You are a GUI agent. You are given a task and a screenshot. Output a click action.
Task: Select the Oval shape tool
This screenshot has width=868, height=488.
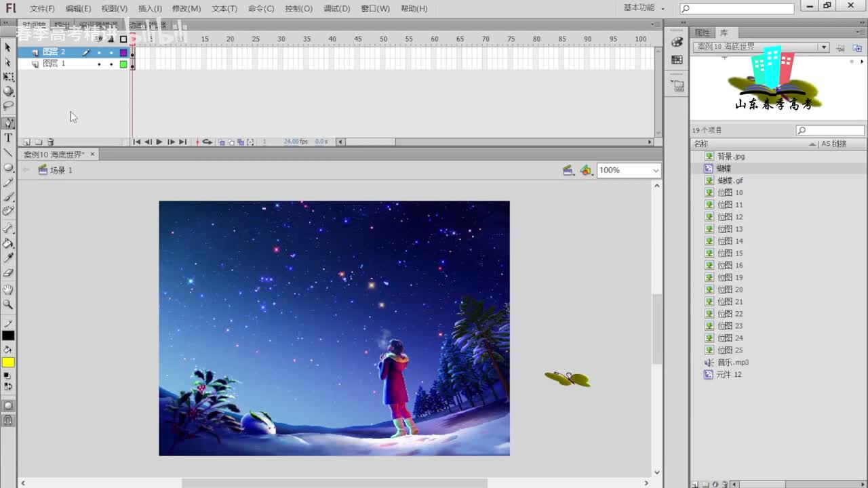point(8,167)
